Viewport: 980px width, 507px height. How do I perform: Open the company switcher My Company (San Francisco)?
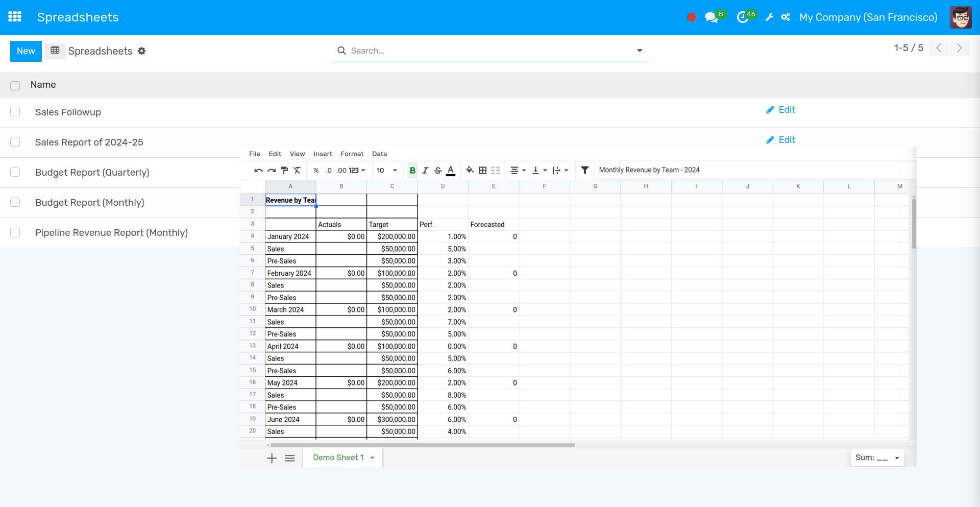tap(868, 17)
